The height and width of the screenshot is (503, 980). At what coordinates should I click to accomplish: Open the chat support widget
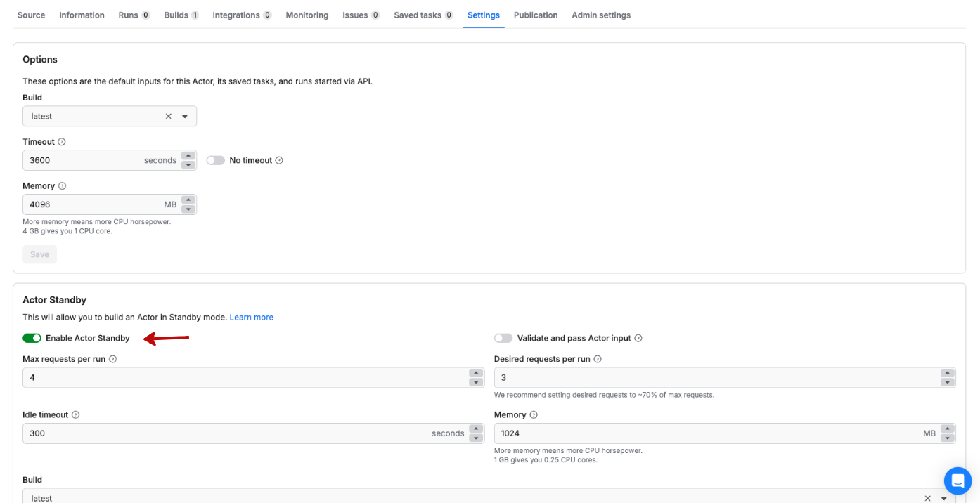[x=957, y=481]
